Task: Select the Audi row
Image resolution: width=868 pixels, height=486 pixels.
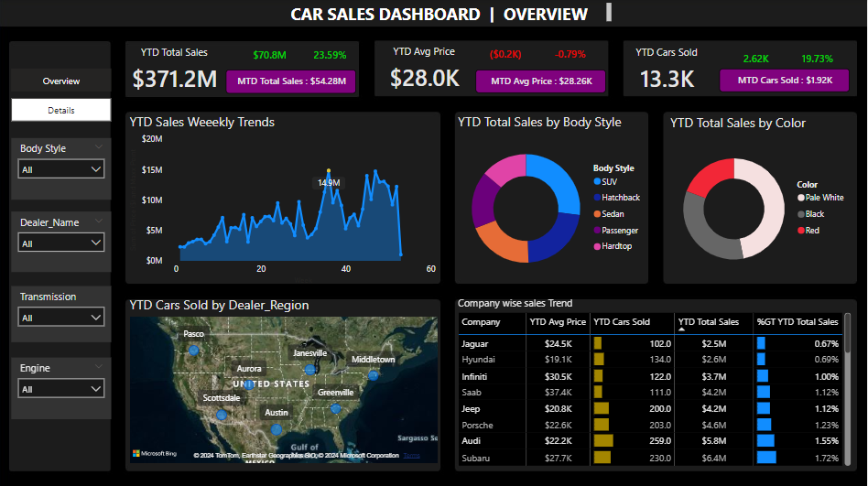Action: (650, 441)
